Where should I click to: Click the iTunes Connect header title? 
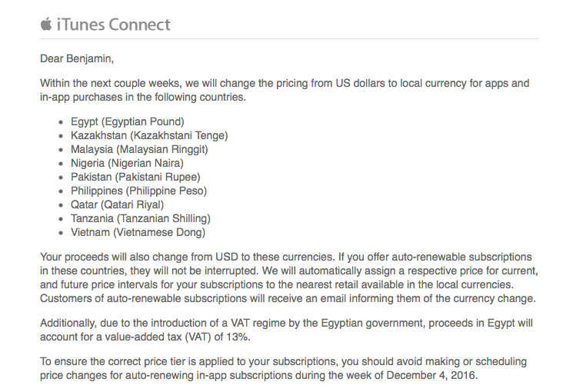tap(114, 25)
